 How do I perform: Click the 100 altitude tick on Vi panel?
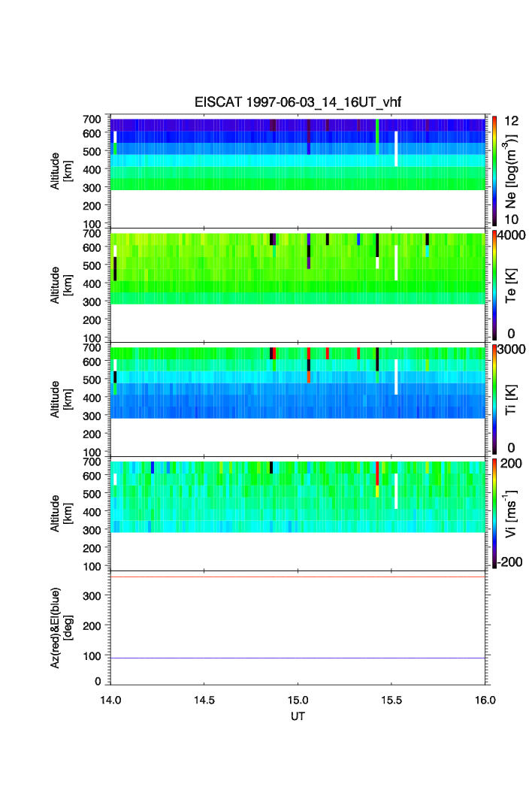tap(92, 566)
